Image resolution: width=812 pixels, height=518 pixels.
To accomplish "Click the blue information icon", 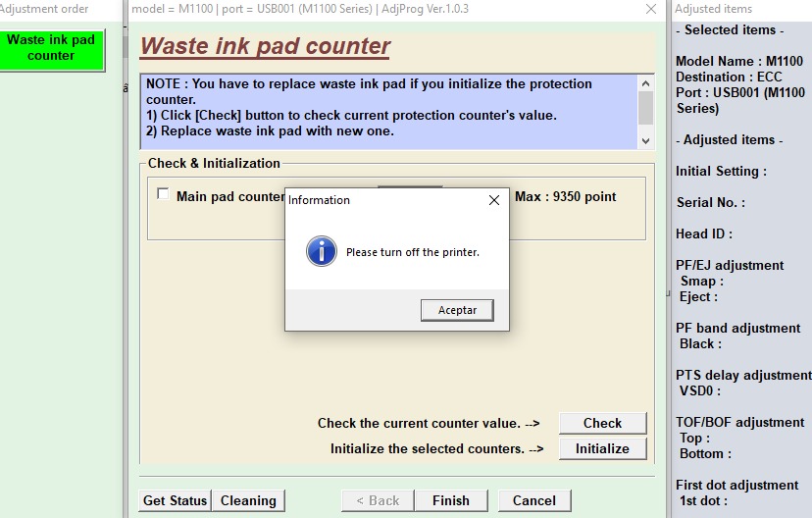I will pos(322,251).
